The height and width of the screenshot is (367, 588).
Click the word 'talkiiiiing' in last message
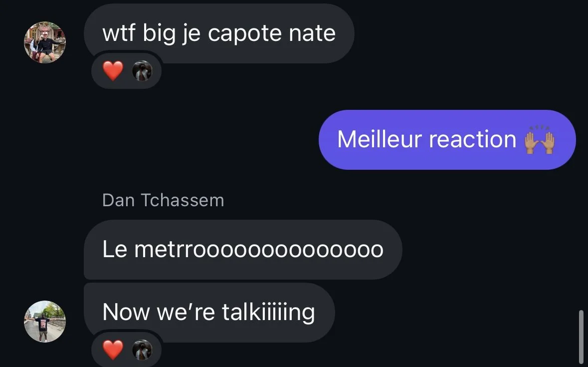point(268,313)
